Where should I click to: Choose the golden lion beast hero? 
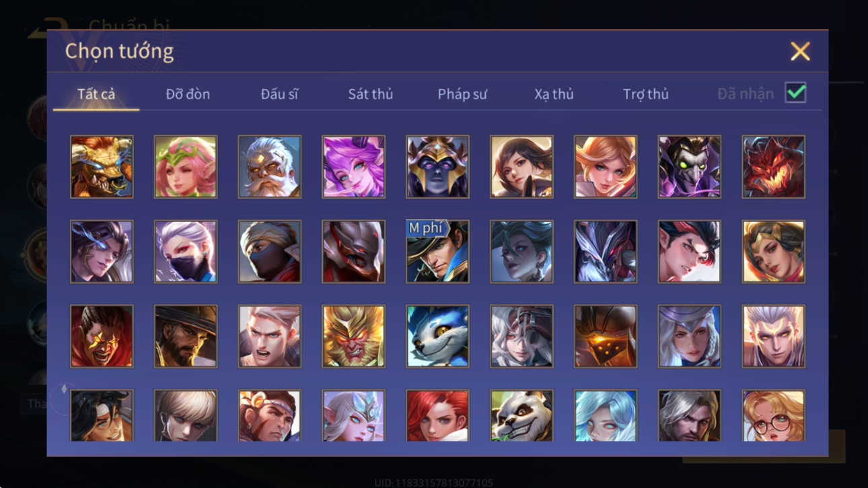(x=102, y=167)
